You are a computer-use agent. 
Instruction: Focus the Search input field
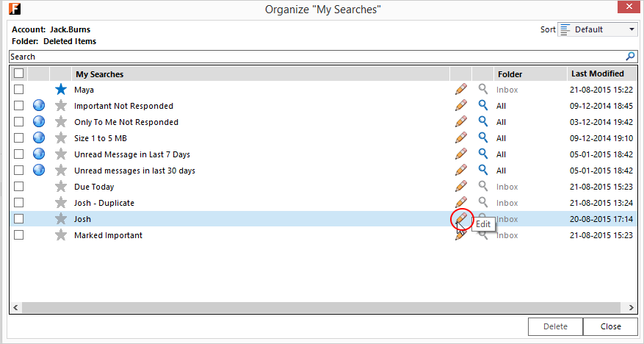pyautogui.click(x=316, y=57)
